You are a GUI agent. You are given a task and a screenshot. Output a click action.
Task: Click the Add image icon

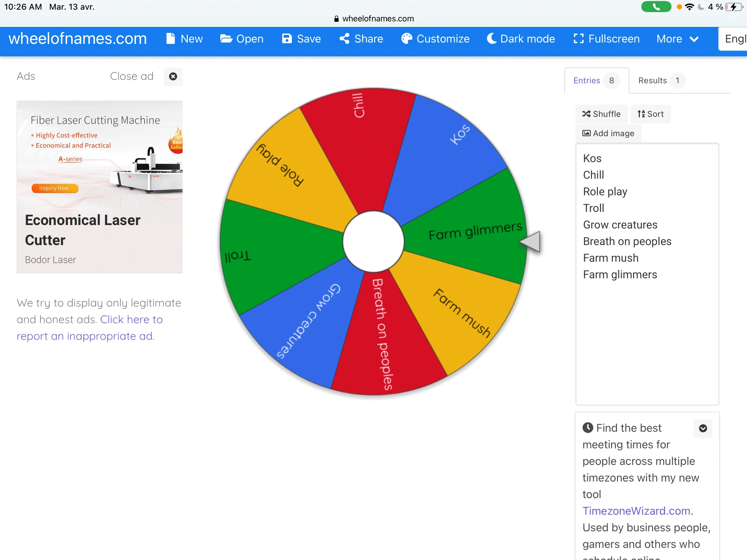click(x=587, y=133)
